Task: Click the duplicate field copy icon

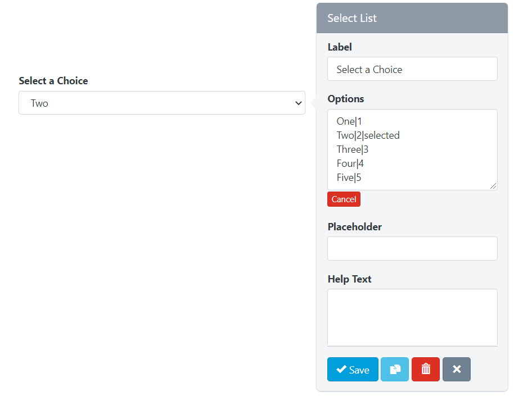Action: coord(395,370)
